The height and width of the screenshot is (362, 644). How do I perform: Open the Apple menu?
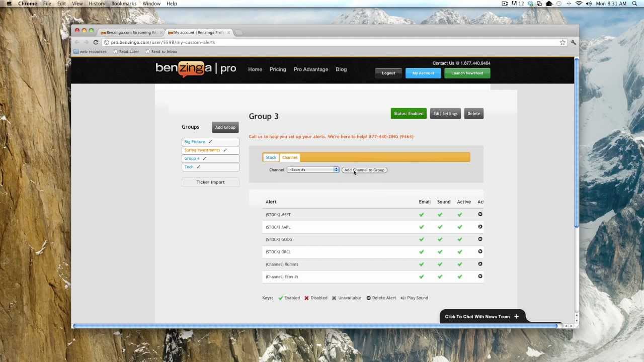click(x=9, y=4)
